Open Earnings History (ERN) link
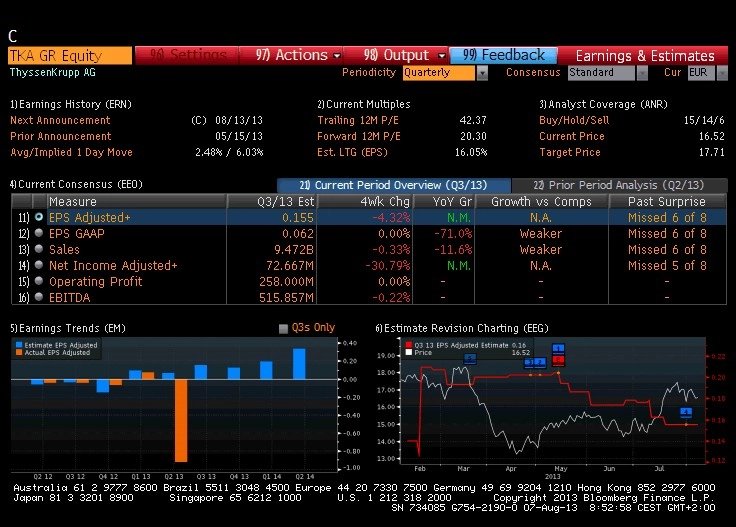 pyautogui.click(x=71, y=104)
